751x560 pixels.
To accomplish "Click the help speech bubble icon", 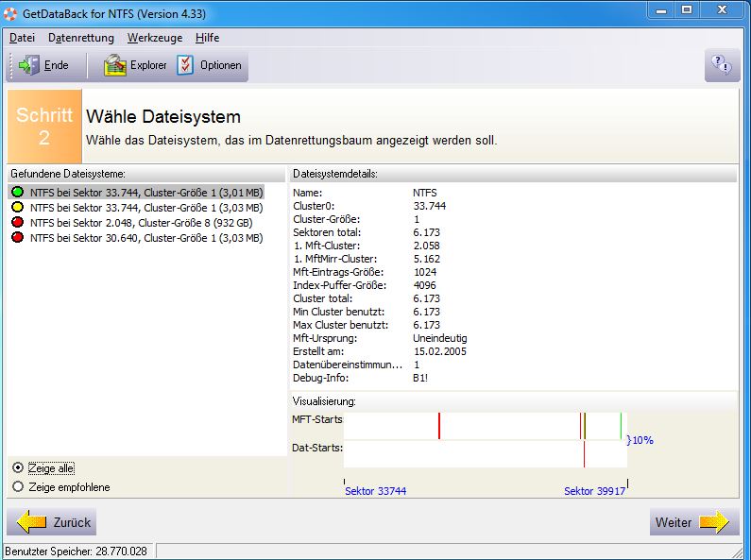I will point(722,64).
